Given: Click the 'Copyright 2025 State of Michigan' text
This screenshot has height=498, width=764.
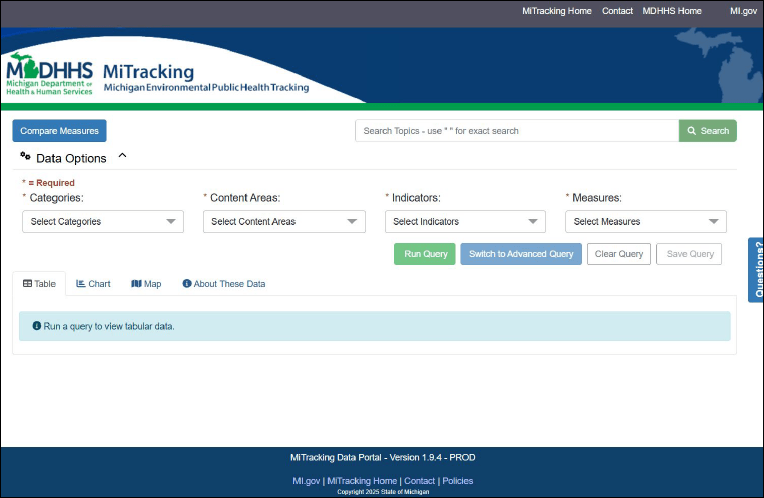Looking at the screenshot, I should coord(383,492).
